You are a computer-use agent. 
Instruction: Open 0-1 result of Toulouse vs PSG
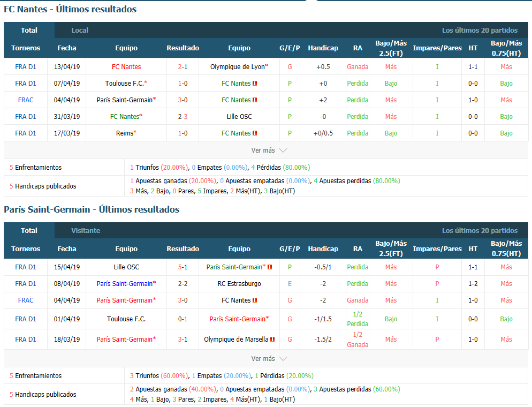tap(183, 319)
